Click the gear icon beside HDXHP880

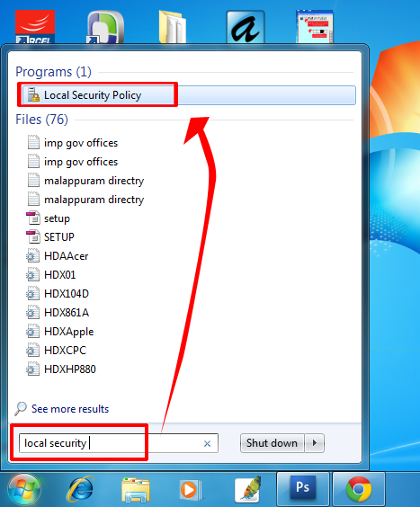pyautogui.click(x=32, y=369)
